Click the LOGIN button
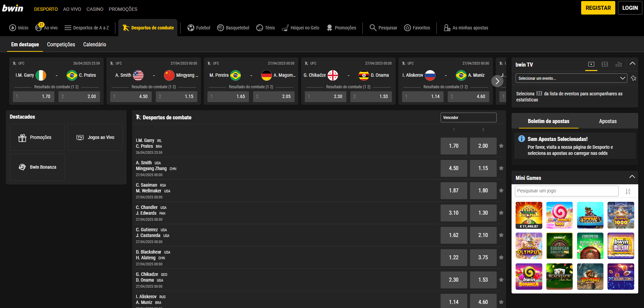644x308 pixels. pos(630,8)
